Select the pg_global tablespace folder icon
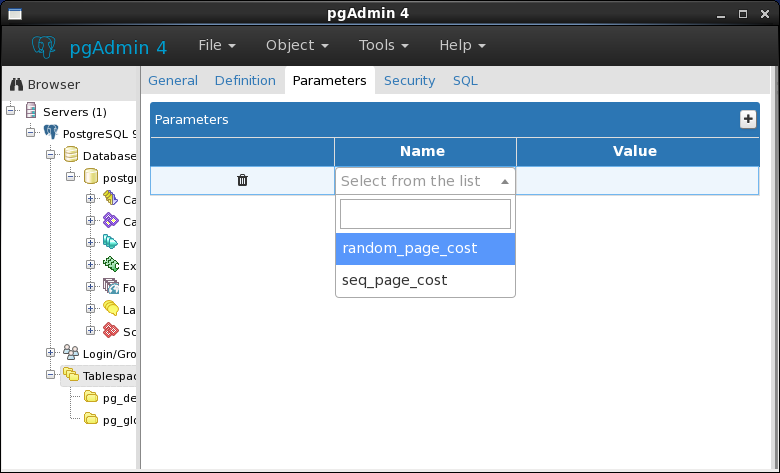 coord(91,418)
